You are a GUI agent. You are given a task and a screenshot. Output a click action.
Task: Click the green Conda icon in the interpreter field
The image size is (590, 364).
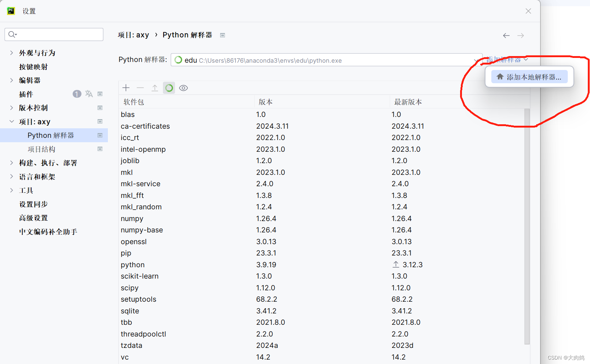coord(178,60)
